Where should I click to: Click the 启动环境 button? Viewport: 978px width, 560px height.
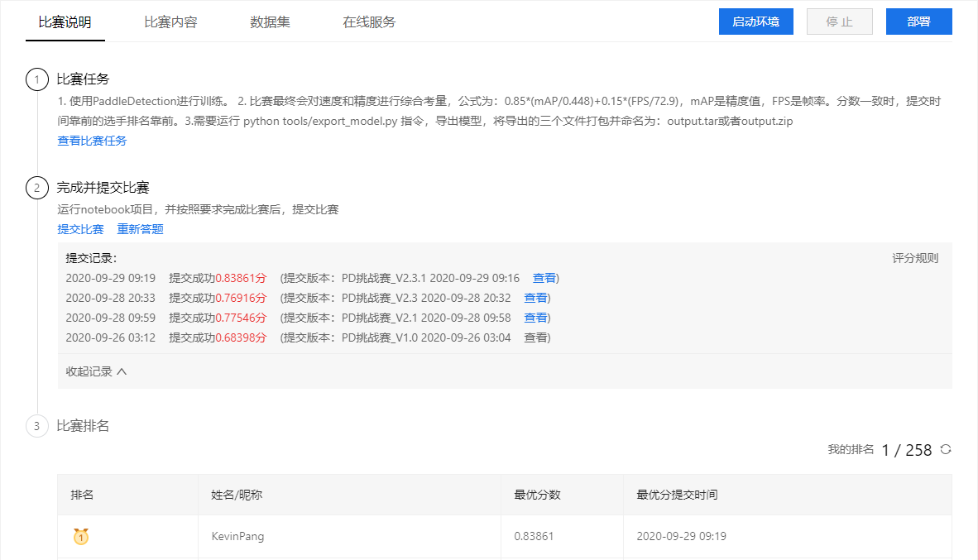point(755,21)
